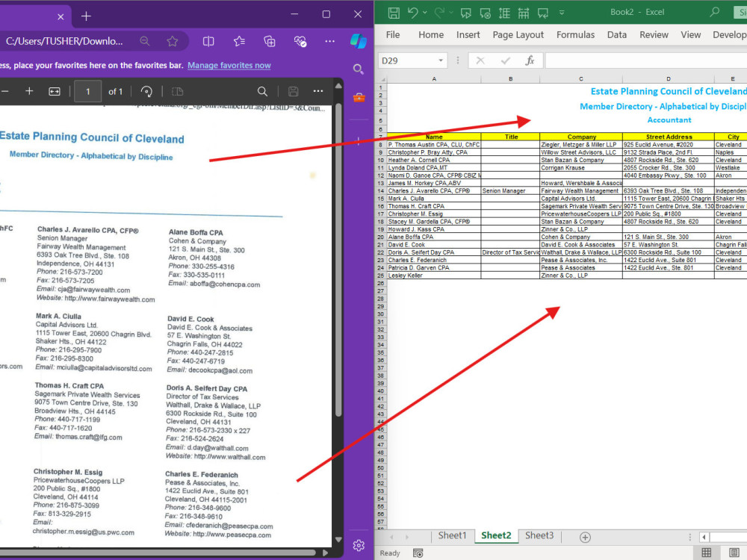Expand the Name Box dropdown arrow

(x=441, y=60)
